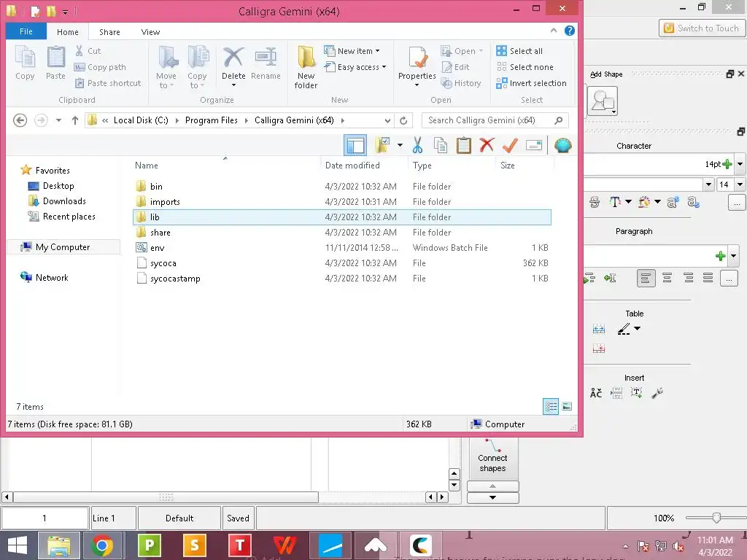Screen dimensions: 747x560
Task: Apply strikethrough in Calligra Character panel
Action: (595, 202)
